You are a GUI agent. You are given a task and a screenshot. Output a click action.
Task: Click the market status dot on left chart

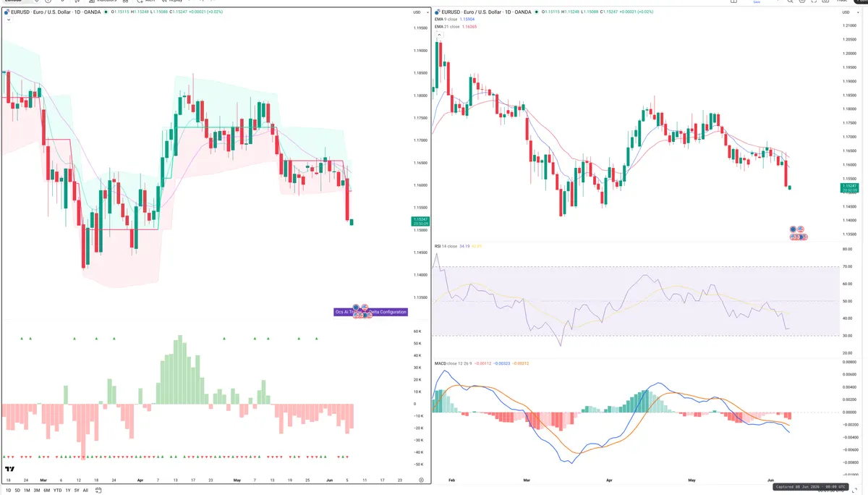[x=104, y=12]
